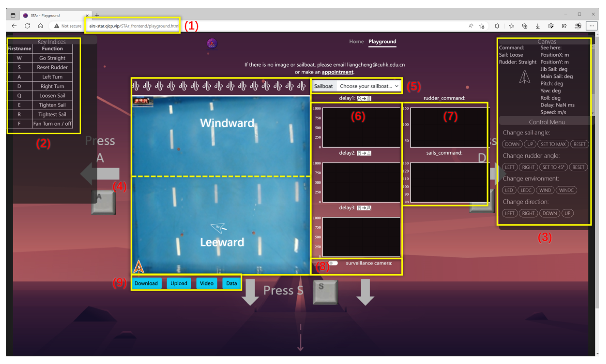Click the Not secure warning icon
The height and width of the screenshot is (364, 606).
pyautogui.click(x=57, y=26)
